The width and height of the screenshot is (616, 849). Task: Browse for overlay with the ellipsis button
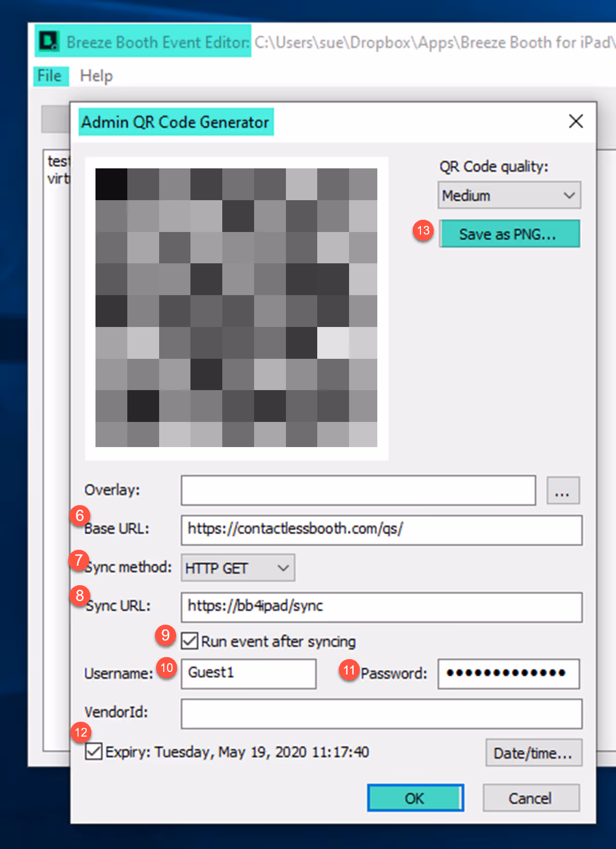point(563,490)
